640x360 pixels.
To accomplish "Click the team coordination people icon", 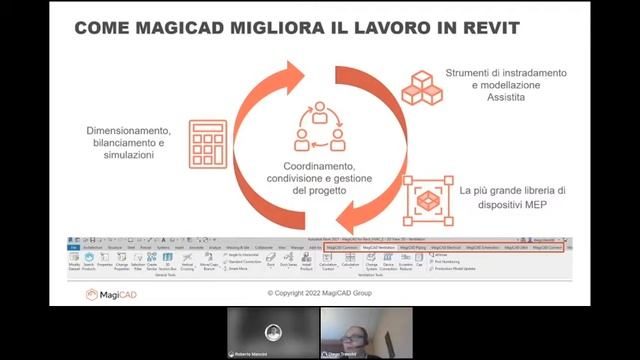I will 320,127.
